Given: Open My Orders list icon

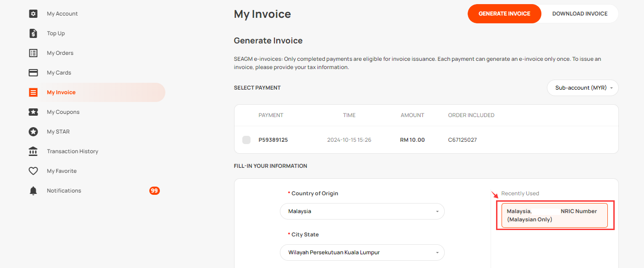Looking at the screenshot, I should pos(33,53).
